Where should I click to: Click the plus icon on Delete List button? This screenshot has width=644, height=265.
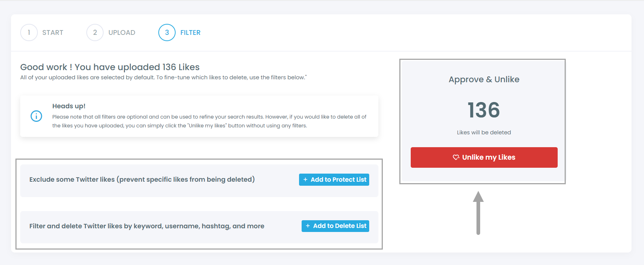[x=308, y=226]
